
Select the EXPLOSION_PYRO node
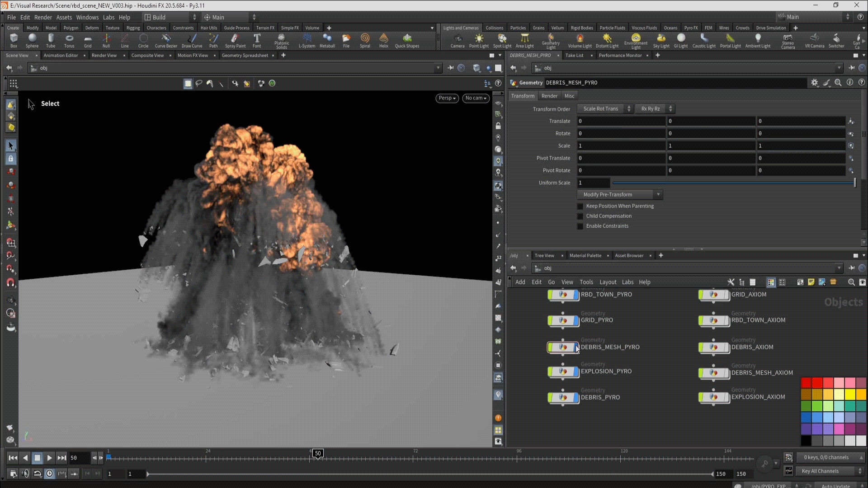pyautogui.click(x=563, y=371)
